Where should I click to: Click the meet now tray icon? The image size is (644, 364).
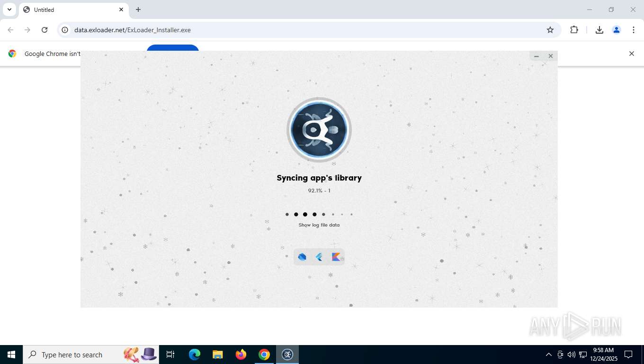[x=560, y=355]
